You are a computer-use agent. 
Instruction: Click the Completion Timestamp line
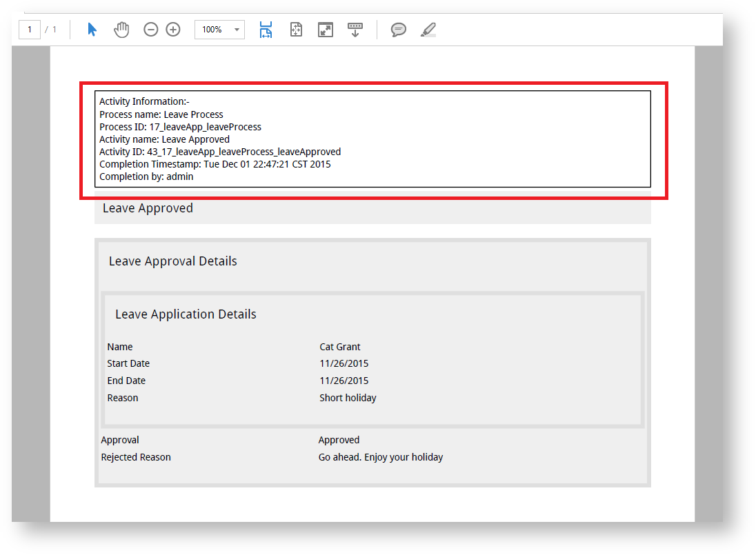215,164
